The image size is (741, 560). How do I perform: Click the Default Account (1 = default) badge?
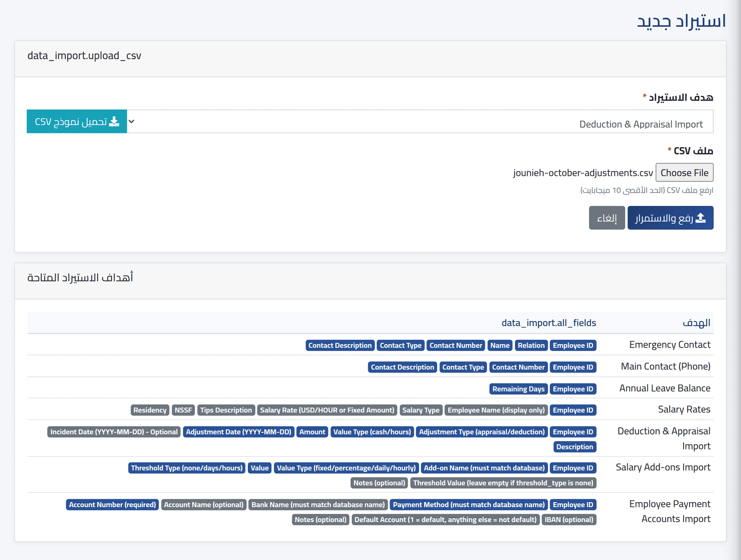pyautogui.click(x=446, y=519)
